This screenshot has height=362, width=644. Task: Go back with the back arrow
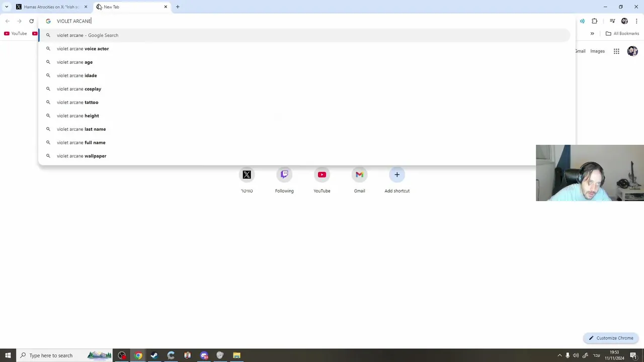(x=7, y=21)
